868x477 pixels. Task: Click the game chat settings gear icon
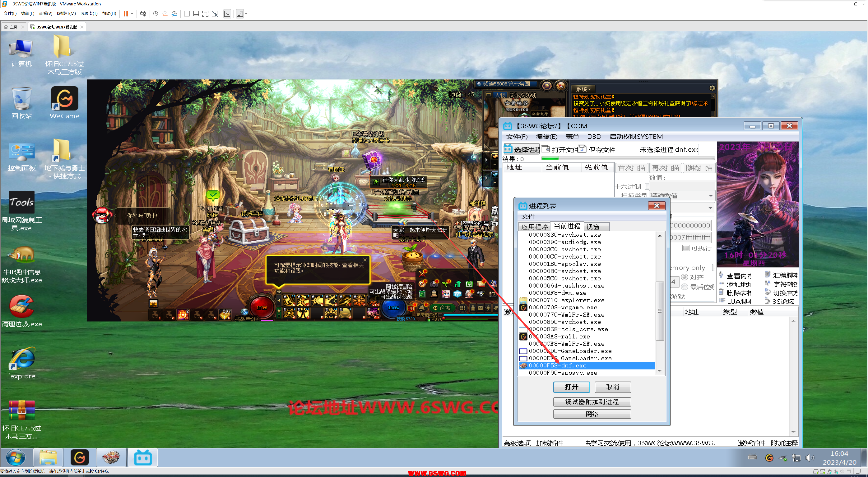coord(712,88)
